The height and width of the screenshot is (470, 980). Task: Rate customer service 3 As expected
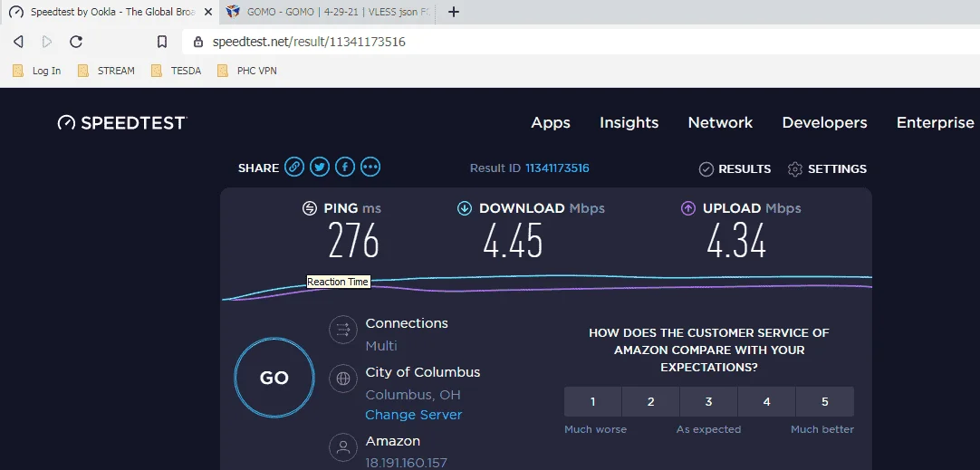(x=709, y=401)
